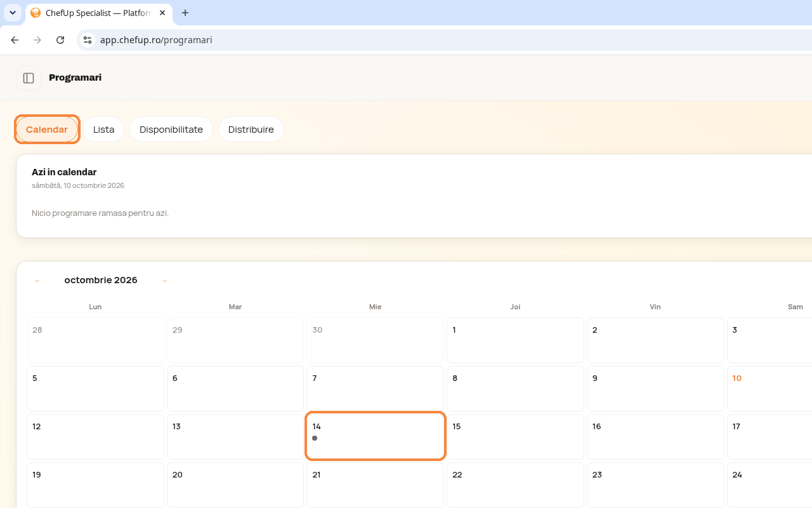
Task: Select October 7 cell
Action: coord(376,388)
